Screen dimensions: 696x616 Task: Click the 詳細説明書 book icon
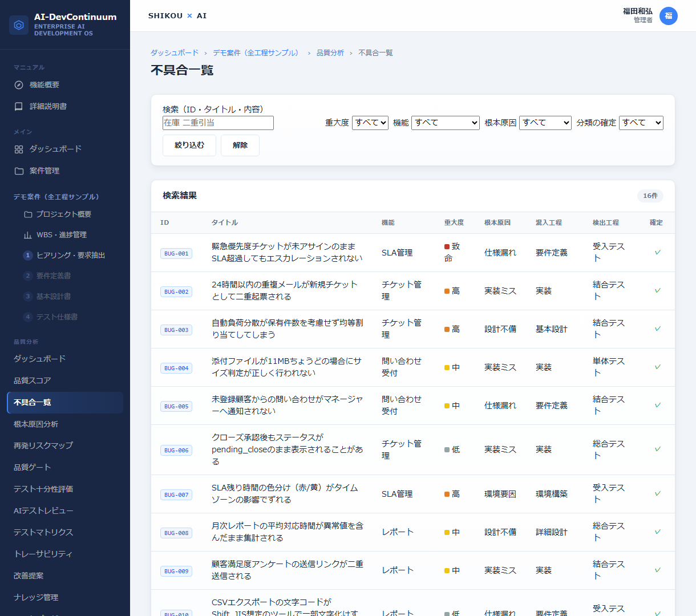pos(19,107)
